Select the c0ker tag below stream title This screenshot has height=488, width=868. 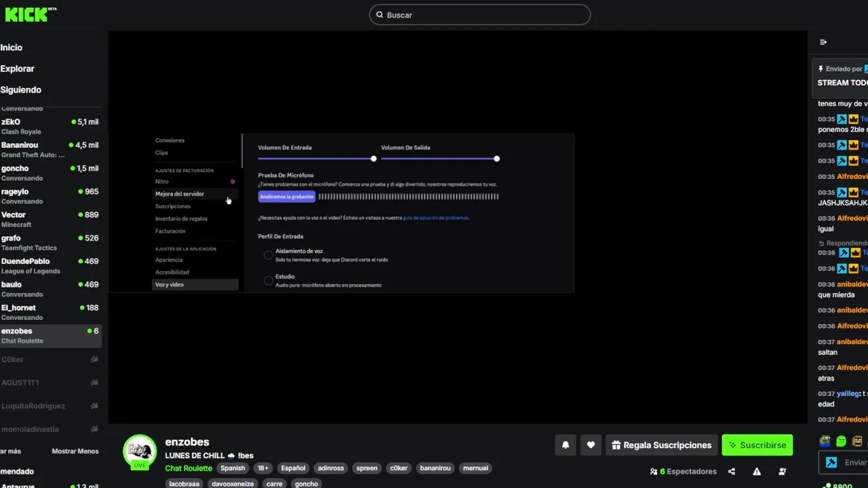click(x=399, y=468)
